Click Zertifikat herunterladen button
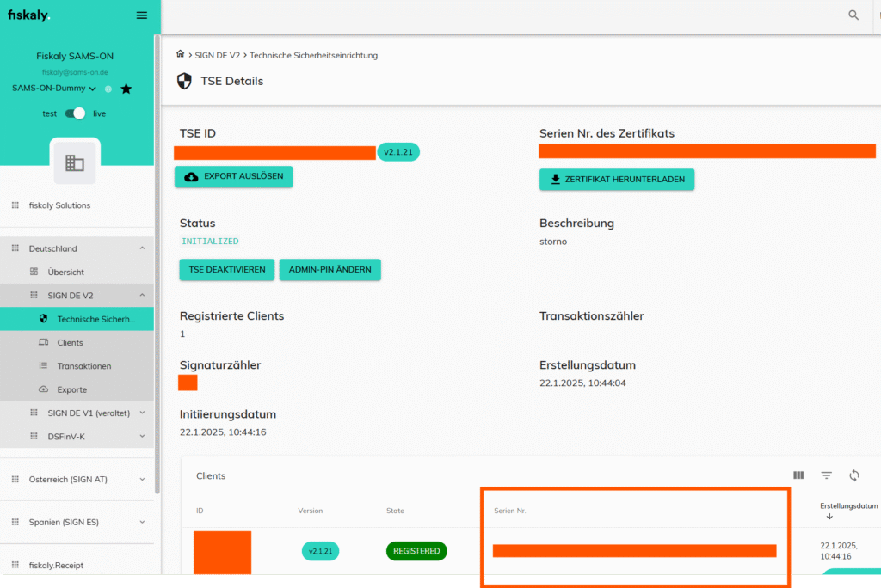This screenshot has width=881, height=588. click(616, 180)
